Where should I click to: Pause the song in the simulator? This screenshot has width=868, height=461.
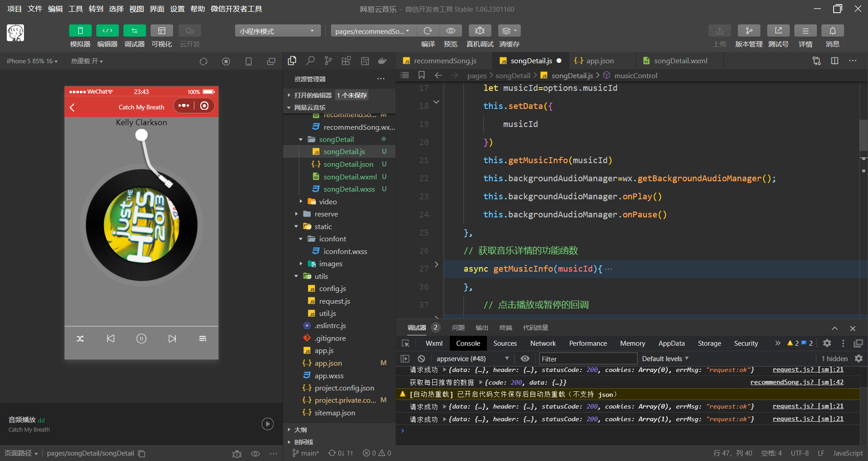(142, 339)
